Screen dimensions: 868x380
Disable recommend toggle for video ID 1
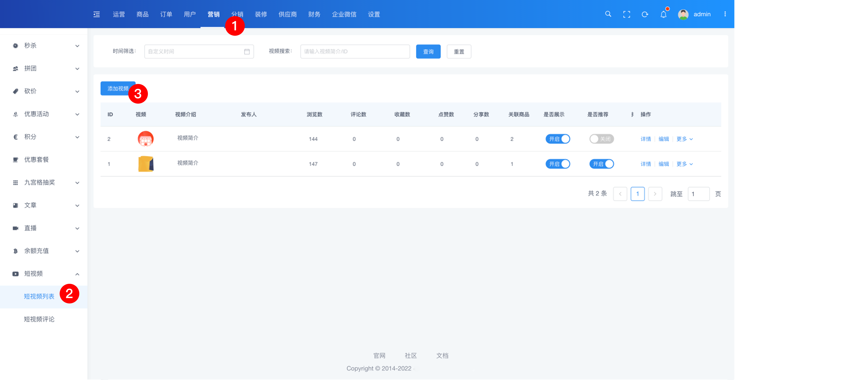pyautogui.click(x=602, y=164)
